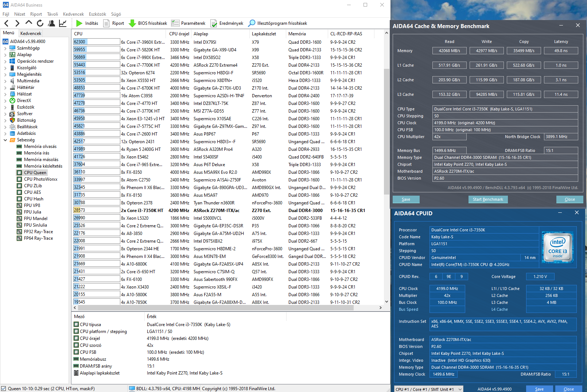Click Save in Cache & Memory Benchmark window
The image size is (587, 392).
[x=406, y=199]
